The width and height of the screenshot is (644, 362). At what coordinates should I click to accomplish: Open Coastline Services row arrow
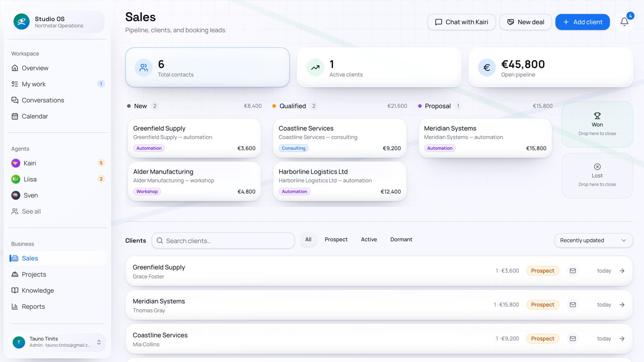622,339
